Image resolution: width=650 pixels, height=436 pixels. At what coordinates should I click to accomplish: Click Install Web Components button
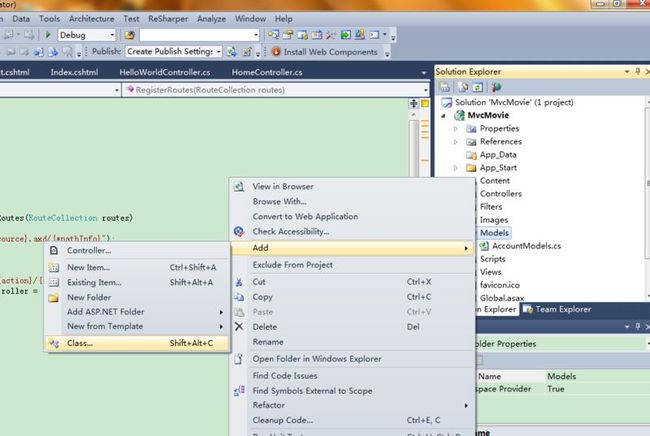pyautogui.click(x=325, y=52)
